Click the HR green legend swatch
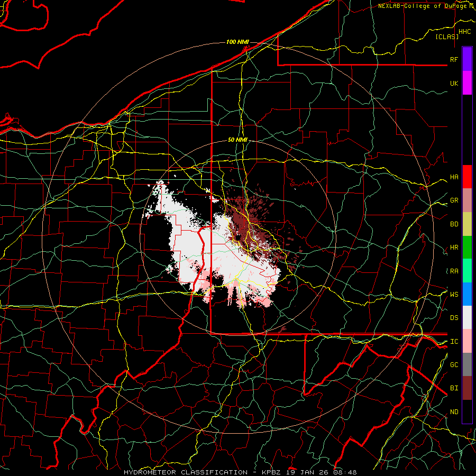The height and width of the screenshot is (476, 476). click(x=467, y=248)
